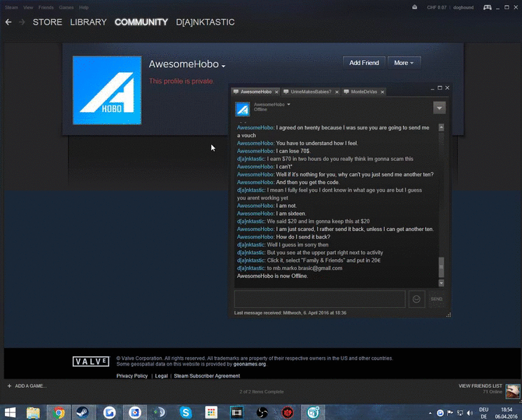The height and width of the screenshot is (420, 522).
Task: Click the Steam taskbar icon
Action: (x=83, y=413)
